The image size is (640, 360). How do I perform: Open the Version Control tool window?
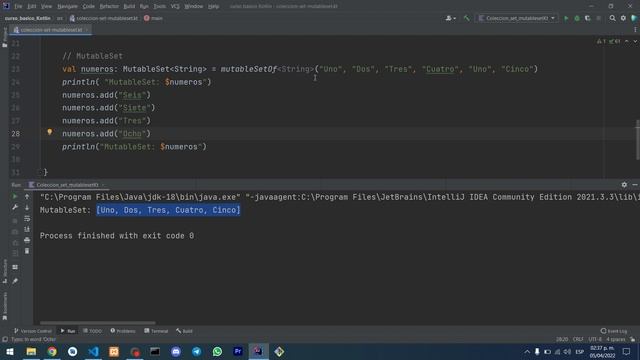[33, 331]
